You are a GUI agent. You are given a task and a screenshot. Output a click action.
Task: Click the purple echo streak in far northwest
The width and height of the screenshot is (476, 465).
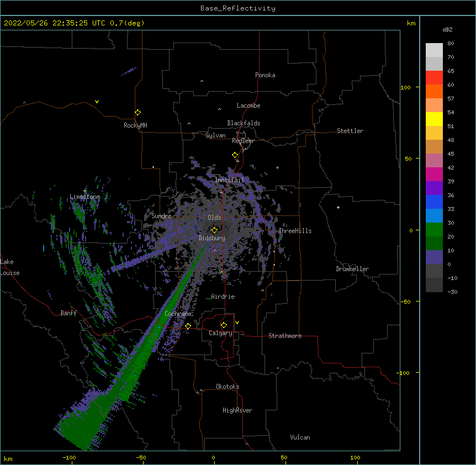(129, 71)
